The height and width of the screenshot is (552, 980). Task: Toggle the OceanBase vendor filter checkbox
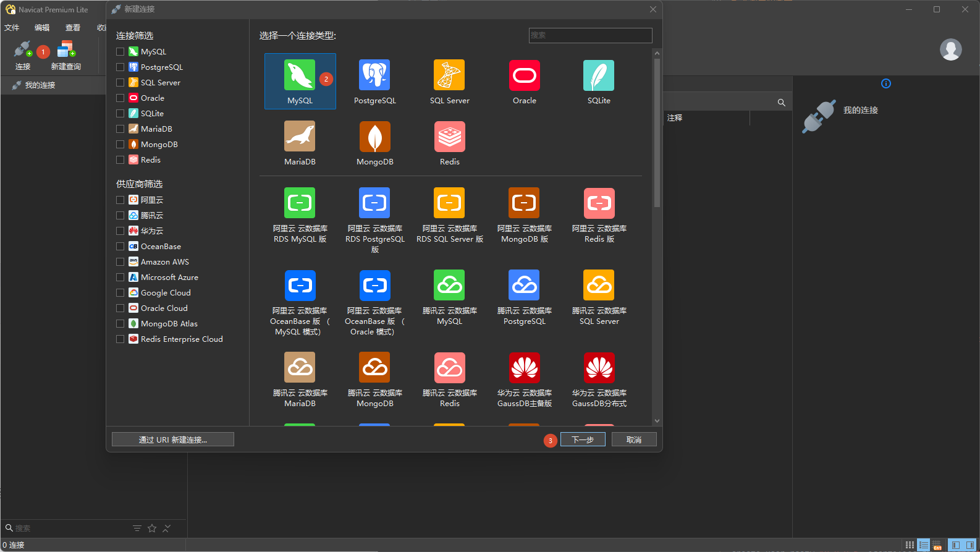coord(120,247)
